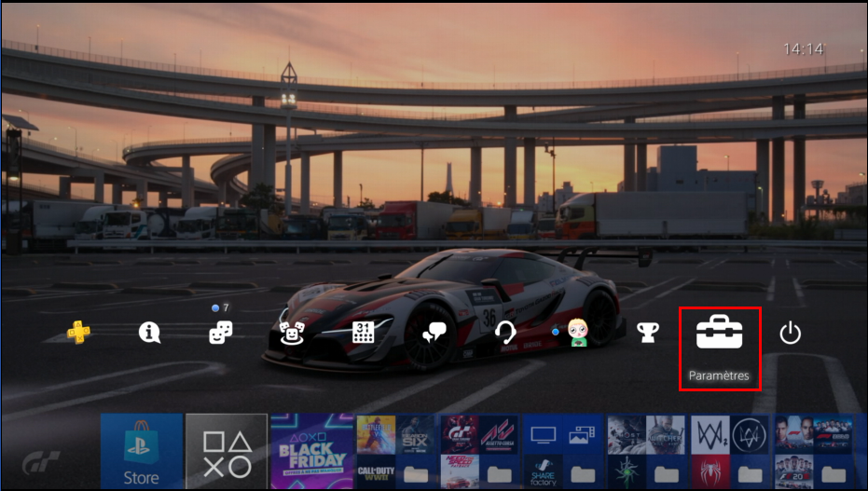Open Paramètres toolbox icon

719,333
